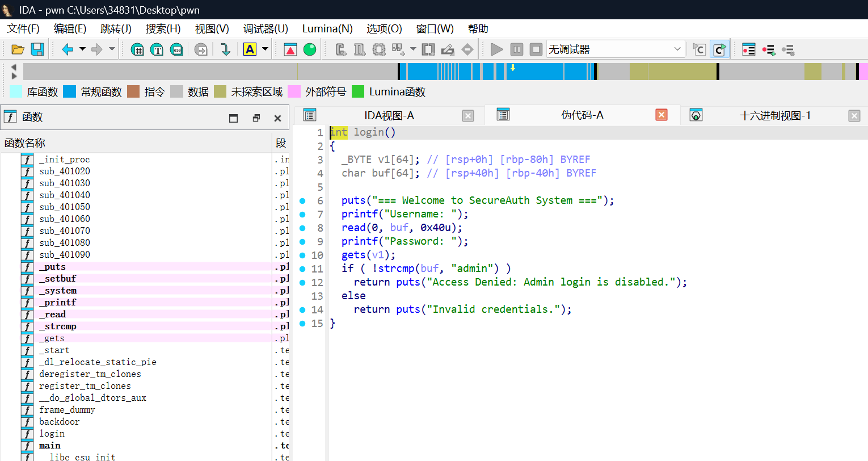The height and width of the screenshot is (461, 868).
Task: Click the grayed-out jump arrow circle icon
Action: click(x=201, y=49)
